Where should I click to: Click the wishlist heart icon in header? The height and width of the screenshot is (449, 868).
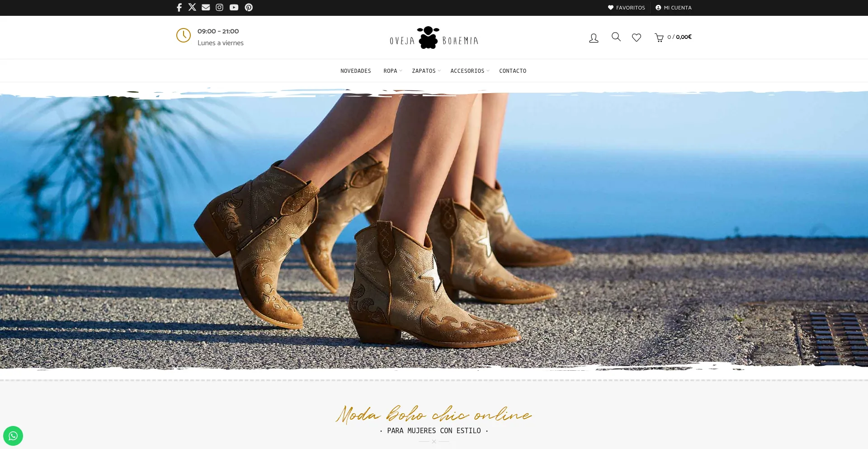(x=637, y=38)
